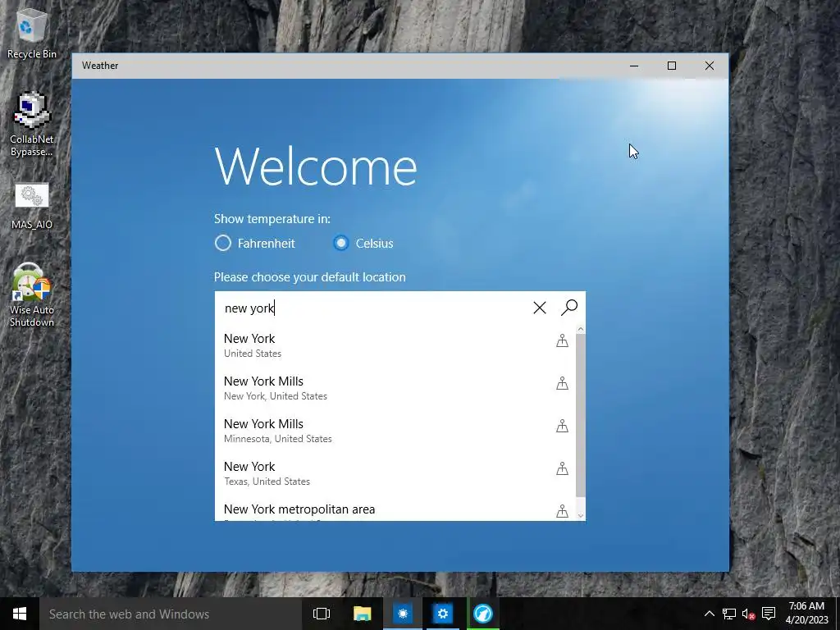Open the Windows Start menu
The height and width of the screenshot is (630, 840).
[20, 614]
